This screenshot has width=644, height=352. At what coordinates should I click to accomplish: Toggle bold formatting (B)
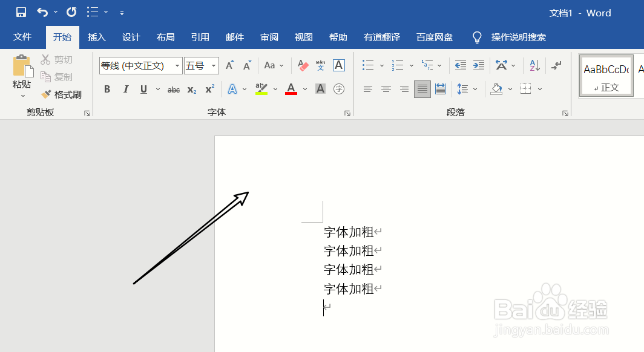point(107,89)
